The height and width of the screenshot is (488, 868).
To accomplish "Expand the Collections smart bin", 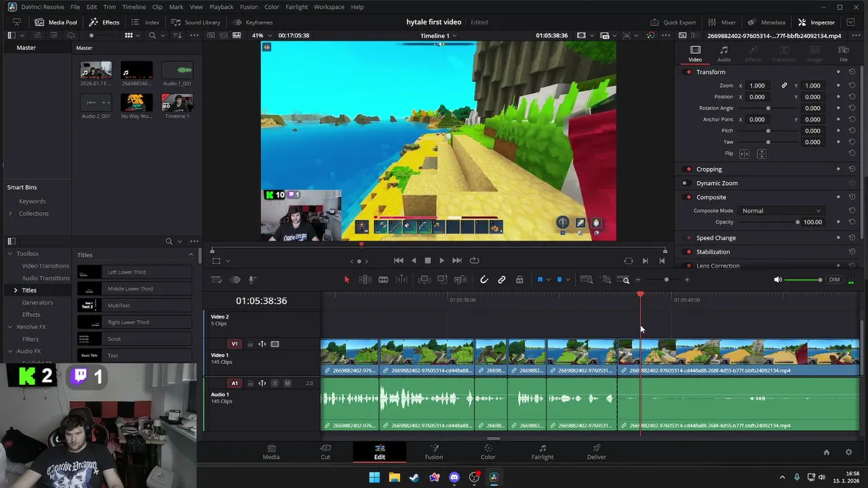I will click(10, 213).
